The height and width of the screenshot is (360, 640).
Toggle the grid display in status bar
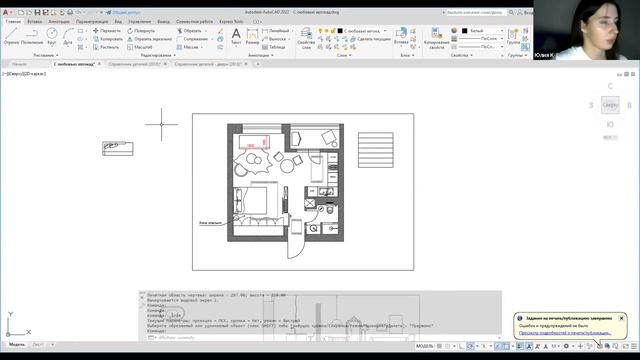[440, 346]
